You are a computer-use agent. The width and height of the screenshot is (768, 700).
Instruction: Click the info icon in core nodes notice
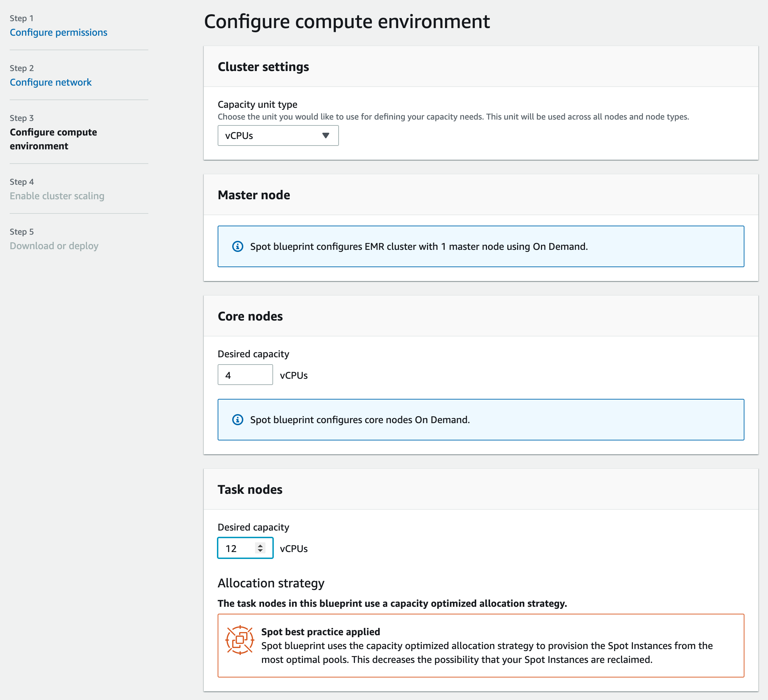point(237,420)
